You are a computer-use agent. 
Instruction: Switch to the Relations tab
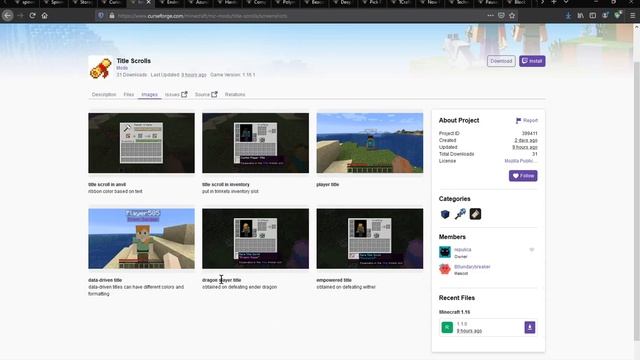(x=235, y=94)
